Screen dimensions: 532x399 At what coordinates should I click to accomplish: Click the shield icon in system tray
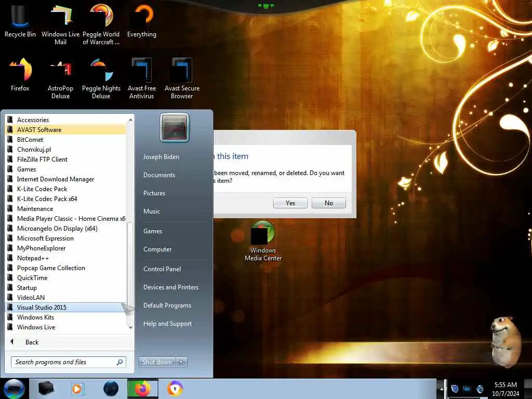coord(455,389)
